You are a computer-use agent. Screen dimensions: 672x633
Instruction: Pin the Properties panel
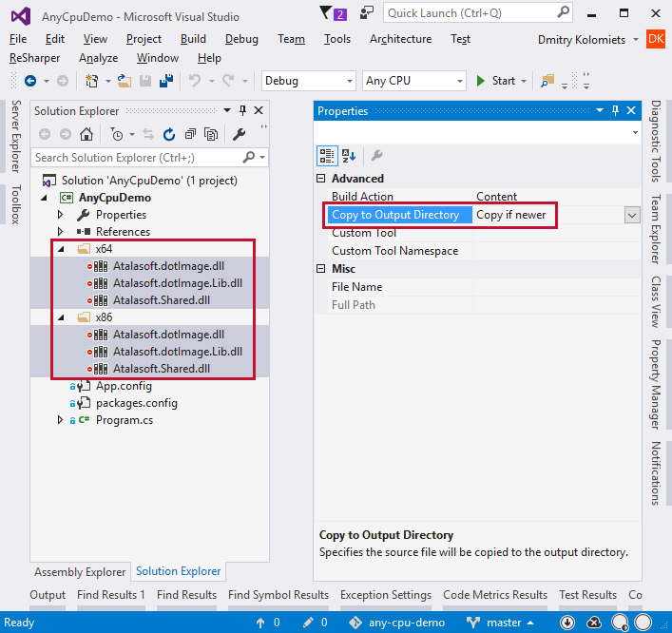click(x=615, y=111)
